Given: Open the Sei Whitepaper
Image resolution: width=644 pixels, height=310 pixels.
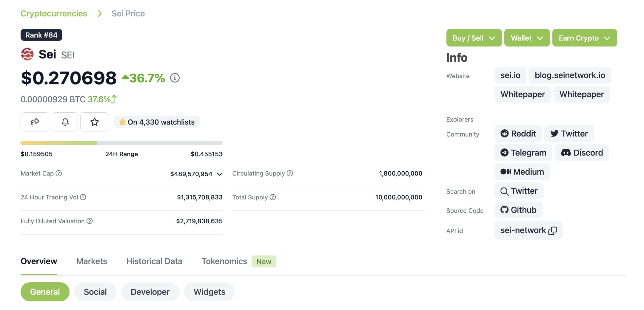Looking at the screenshot, I should click(x=523, y=94).
